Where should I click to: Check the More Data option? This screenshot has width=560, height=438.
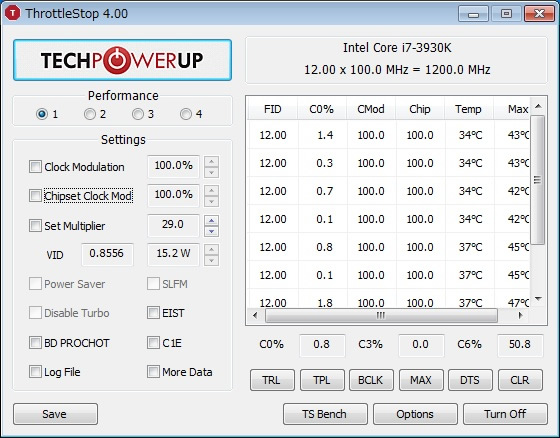[153, 372]
